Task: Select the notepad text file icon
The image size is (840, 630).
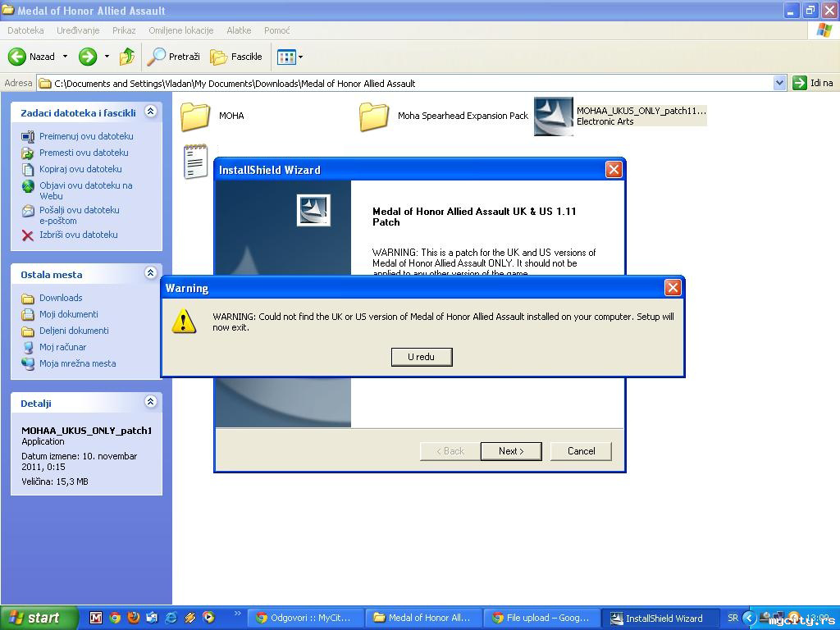Action: [195, 162]
